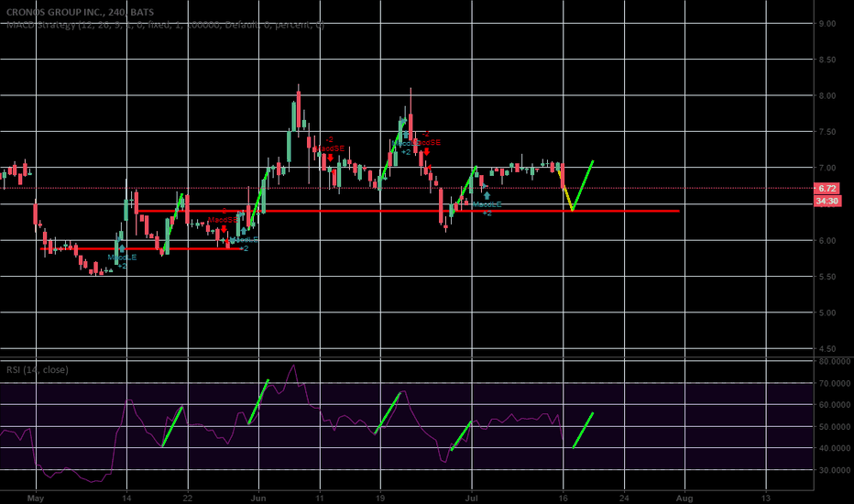This screenshot has height=504, width=854.
Task: Click the RSI 80.0000 scale value
Action: 834,361
